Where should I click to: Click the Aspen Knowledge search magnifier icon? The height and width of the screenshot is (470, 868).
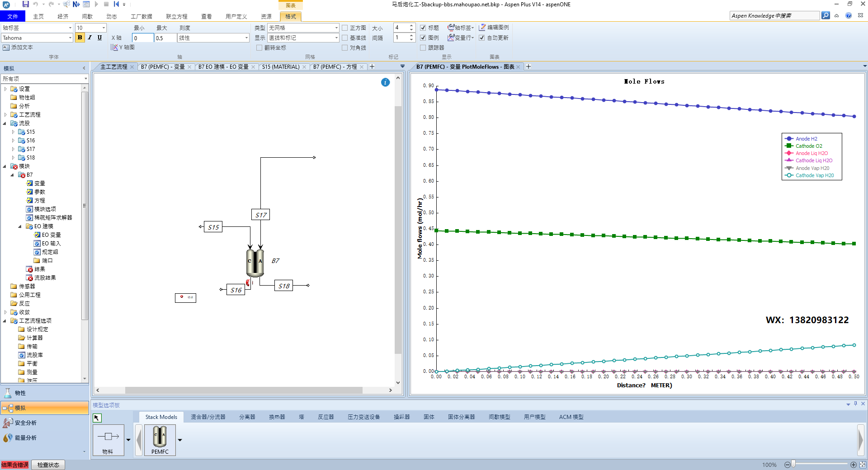[826, 16]
